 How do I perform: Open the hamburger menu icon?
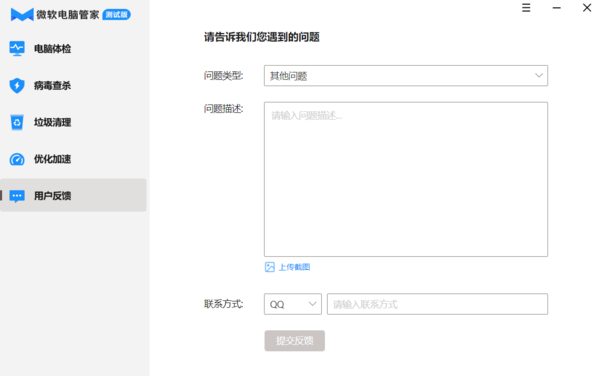click(526, 8)
